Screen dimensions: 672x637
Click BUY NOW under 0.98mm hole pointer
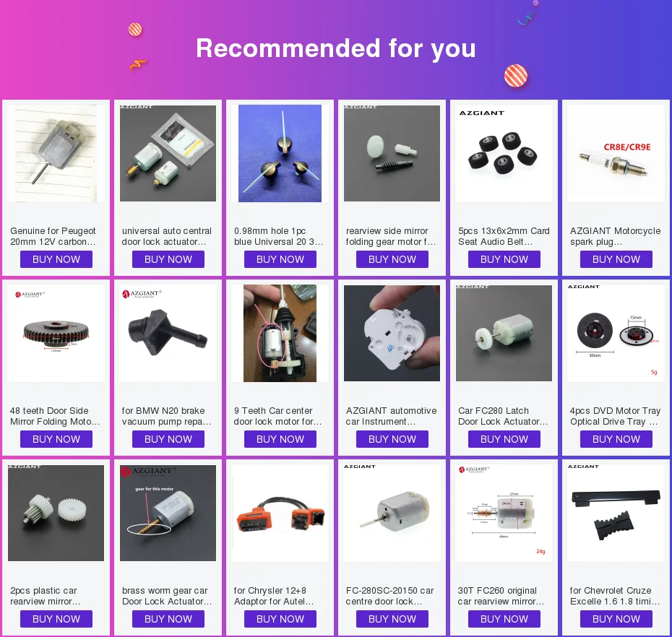pos(280,259)
